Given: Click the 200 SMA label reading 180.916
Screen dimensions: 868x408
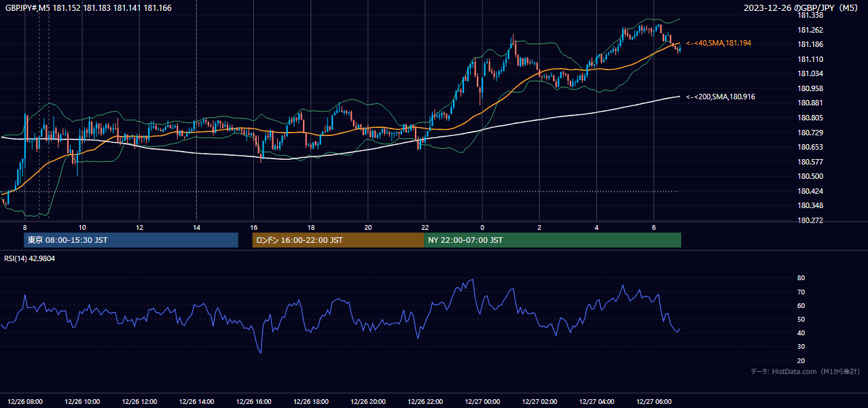Looking at the screenshot, I should coord(721,97).
